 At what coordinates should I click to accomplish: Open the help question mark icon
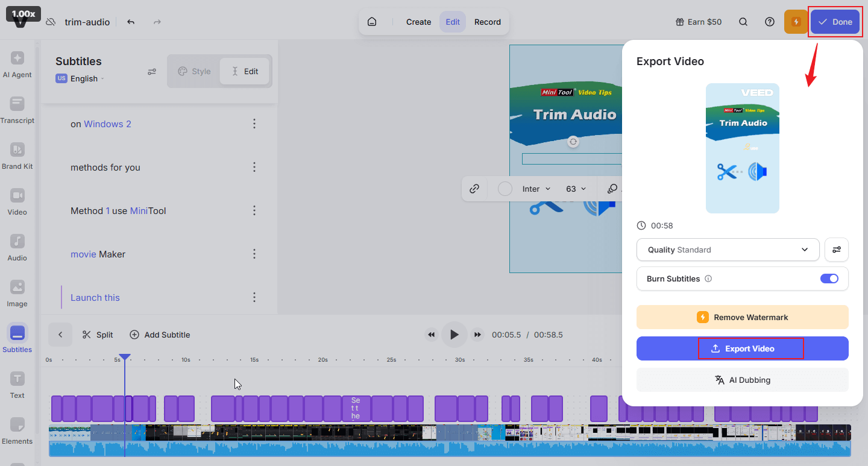click(x=770, y=22)
